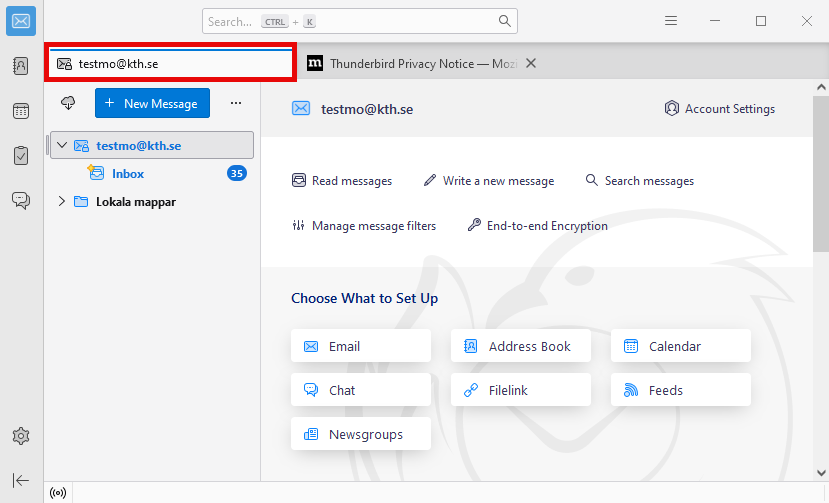Image resolution: width=829 pixels, height=503 pixels.
Task: Close the Thunderbird Privacy Notice tab
Action: coord(531,63)
